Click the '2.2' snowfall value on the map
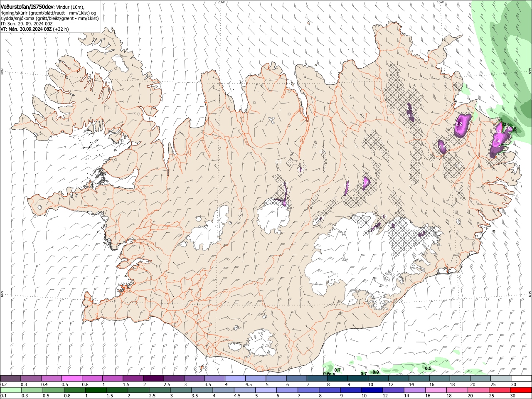Viewport: 532px width, 399px height. point(459,124)
